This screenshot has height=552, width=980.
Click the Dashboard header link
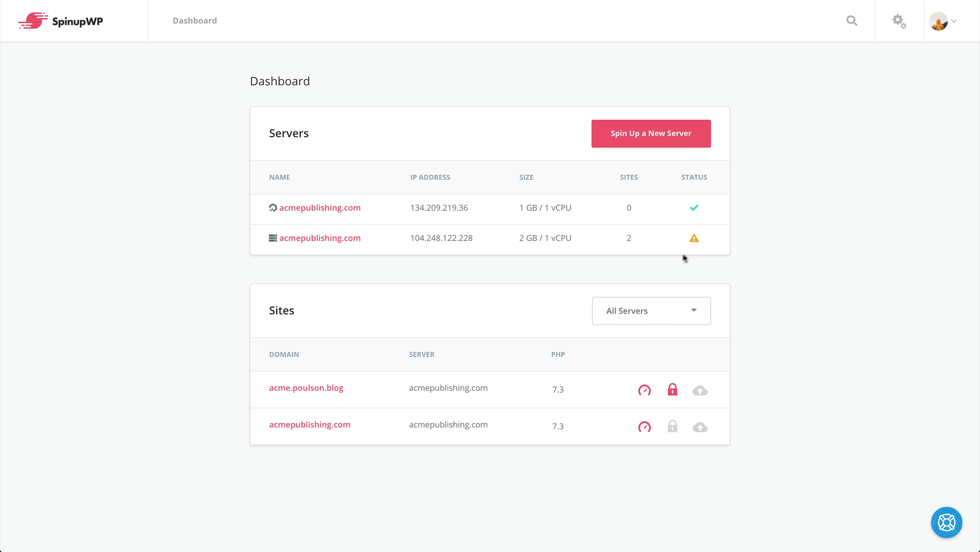[195, 21]
